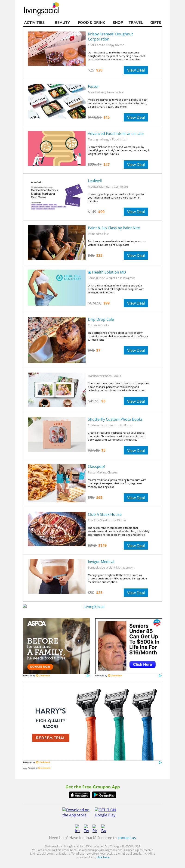This screenshot has height=868, width=185.
Task: Click the LivingSocial logo
Action: [41, 9]
